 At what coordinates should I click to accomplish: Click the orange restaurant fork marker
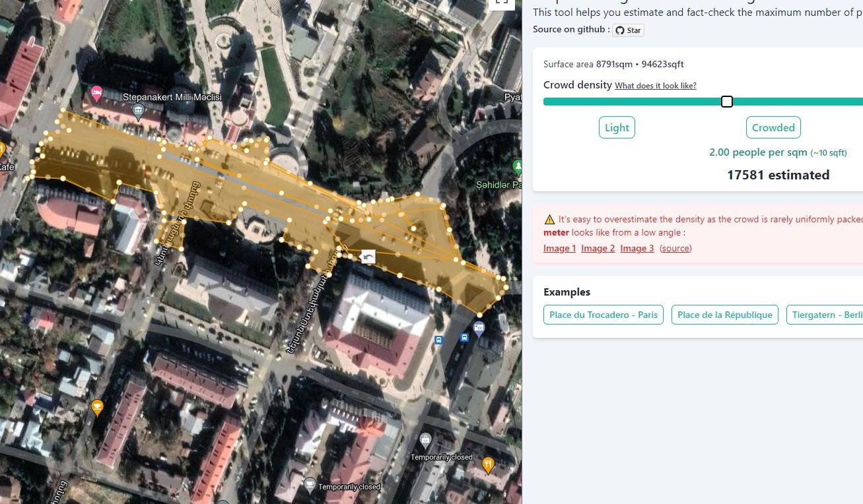pos(488,465)
